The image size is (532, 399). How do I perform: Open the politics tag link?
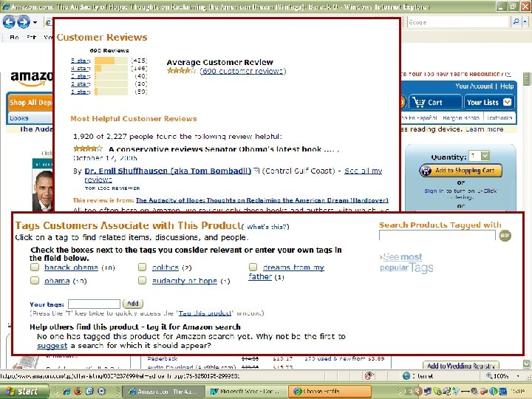(x=166, y=267)
